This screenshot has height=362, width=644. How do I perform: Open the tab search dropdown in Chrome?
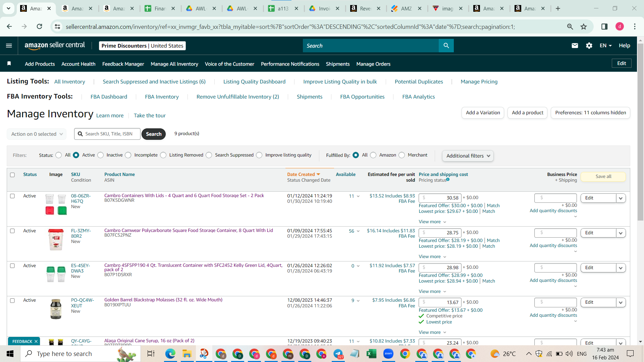[x=8, y=8]
